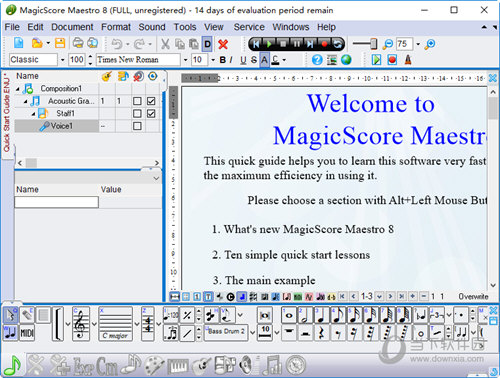Toggle the Italic formatting button
Screen dimensions: 500x378
[231, 60]
